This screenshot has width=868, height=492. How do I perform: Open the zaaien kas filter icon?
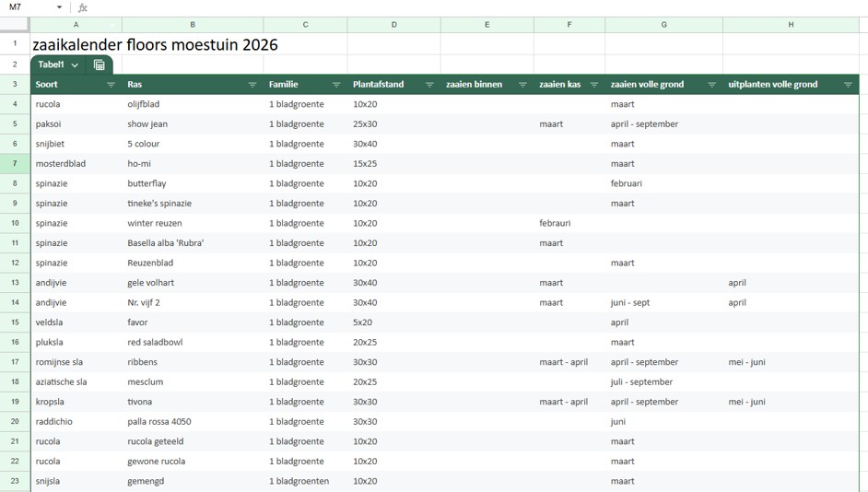(x=594, y=85)
